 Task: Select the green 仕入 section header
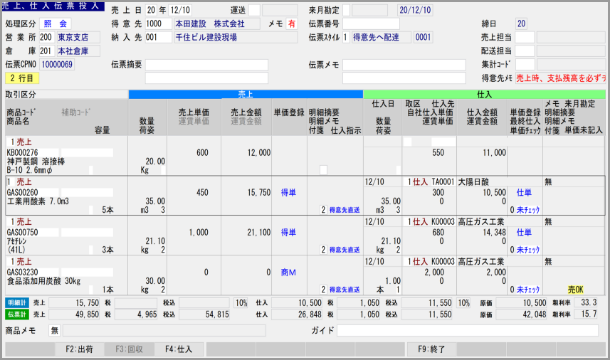click(484, 94)
